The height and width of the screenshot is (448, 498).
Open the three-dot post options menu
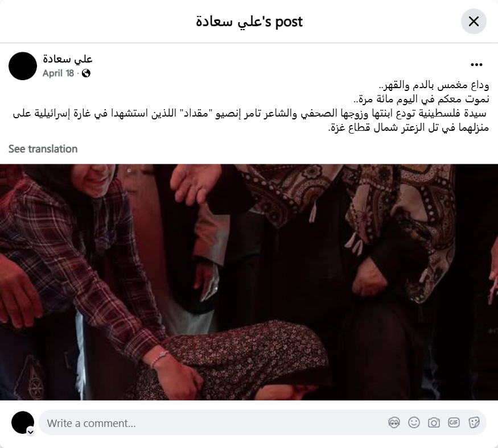tap(476, 65)
